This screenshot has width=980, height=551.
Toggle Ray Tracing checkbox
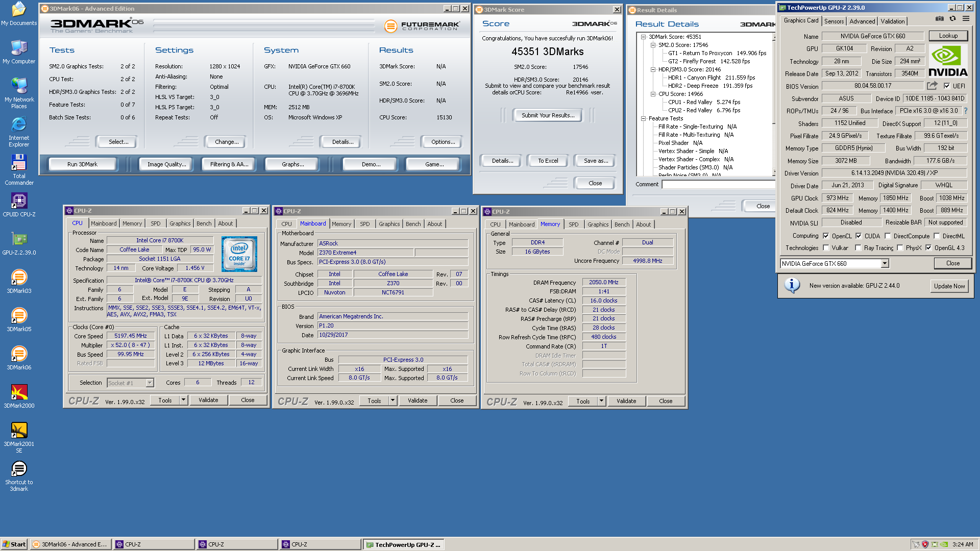tap(858, 248)
